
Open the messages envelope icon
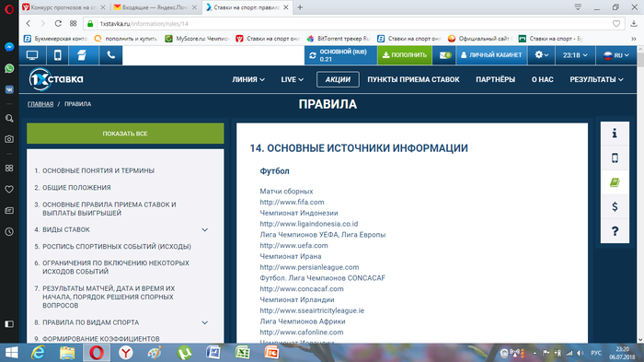point(444,55)
